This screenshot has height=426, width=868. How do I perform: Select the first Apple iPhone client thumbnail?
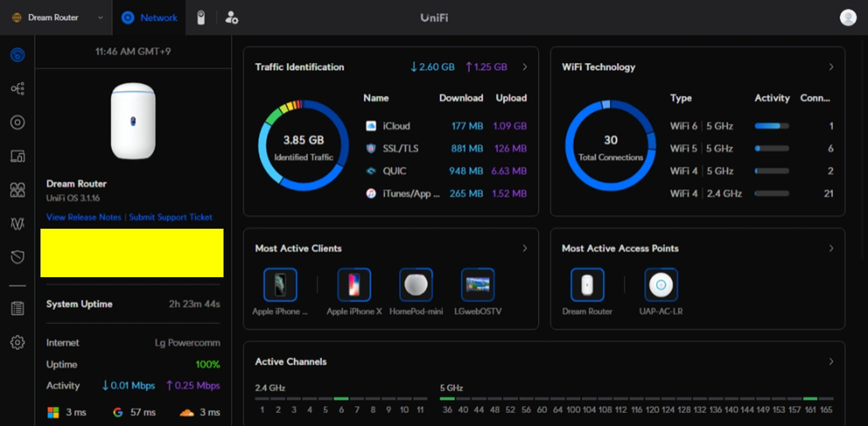click(280, 285)
